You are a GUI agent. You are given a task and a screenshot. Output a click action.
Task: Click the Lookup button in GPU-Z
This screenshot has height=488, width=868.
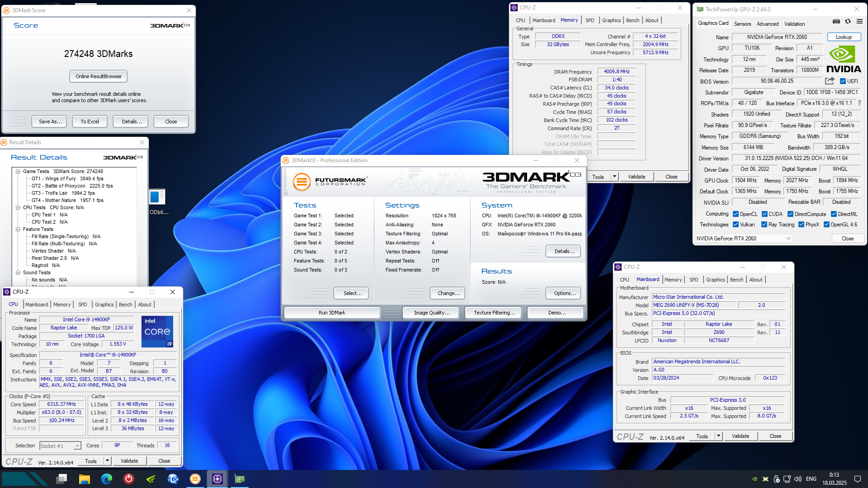pyautogui.click(x=844, y=37)
